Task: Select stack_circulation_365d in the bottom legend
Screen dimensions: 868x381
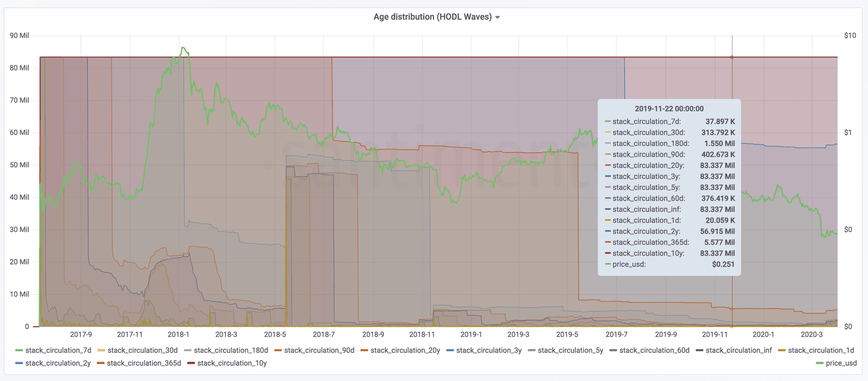Action: (144, 363)
